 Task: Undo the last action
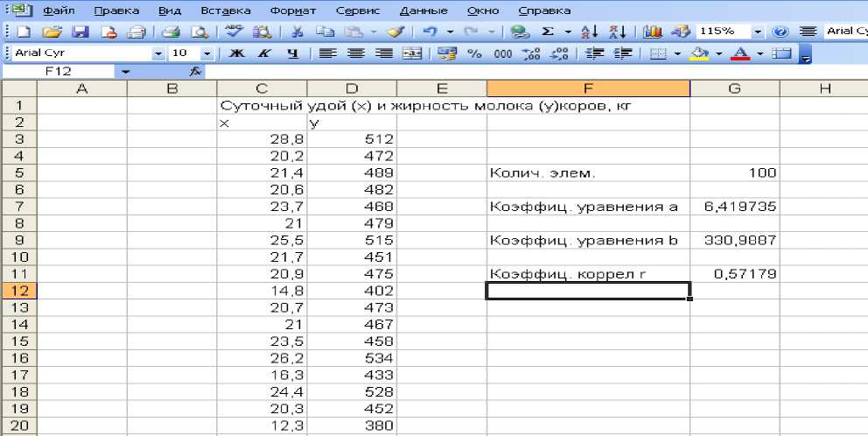pos(430,32)
